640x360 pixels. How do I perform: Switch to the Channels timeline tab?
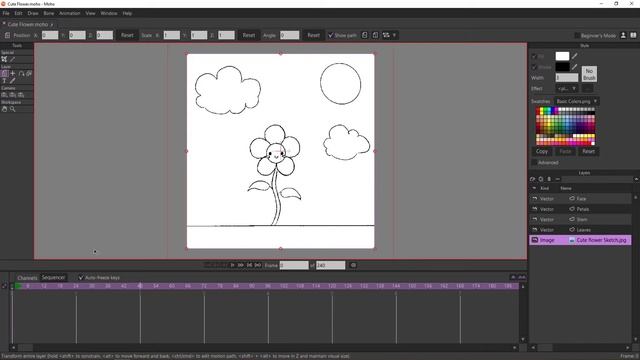click(x=27, y=278)
